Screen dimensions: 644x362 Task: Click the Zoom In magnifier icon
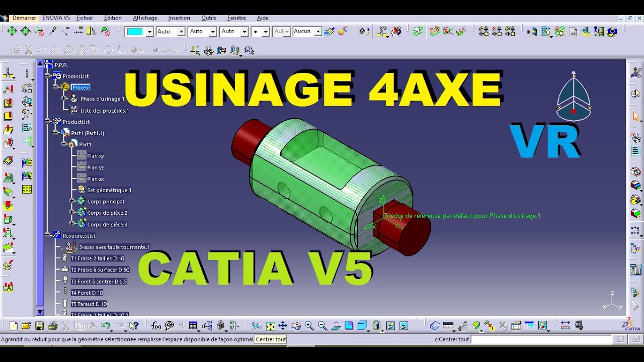(309, 326)
